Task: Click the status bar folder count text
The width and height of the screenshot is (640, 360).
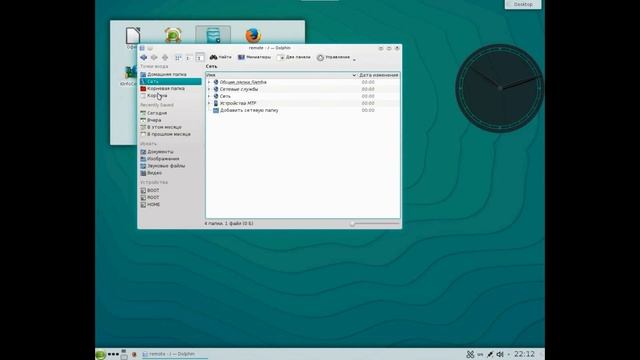Action: click(229, 223)
